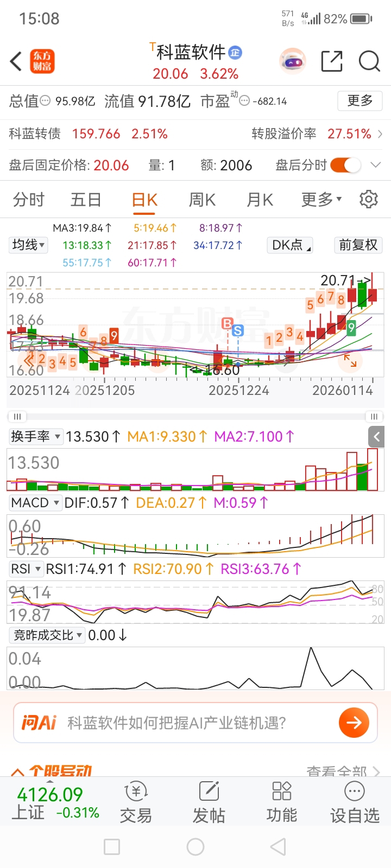Open the search magnifier icon
Viewport: 391px width, 868px height.
coord(369,61)
